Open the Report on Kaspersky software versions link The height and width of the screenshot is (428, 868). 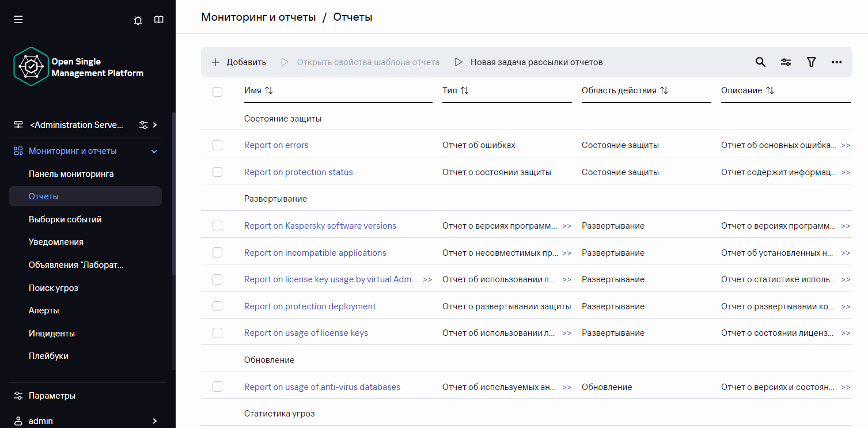[320, 226]
